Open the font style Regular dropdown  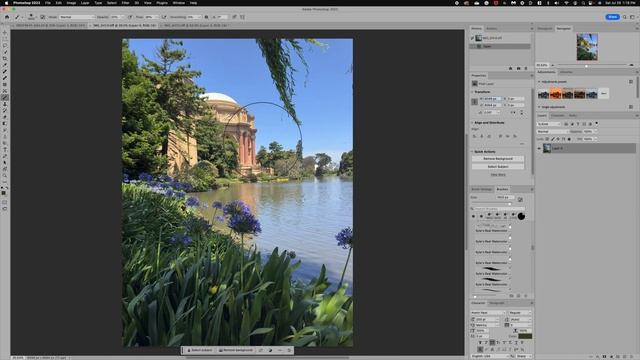point(520,313)
